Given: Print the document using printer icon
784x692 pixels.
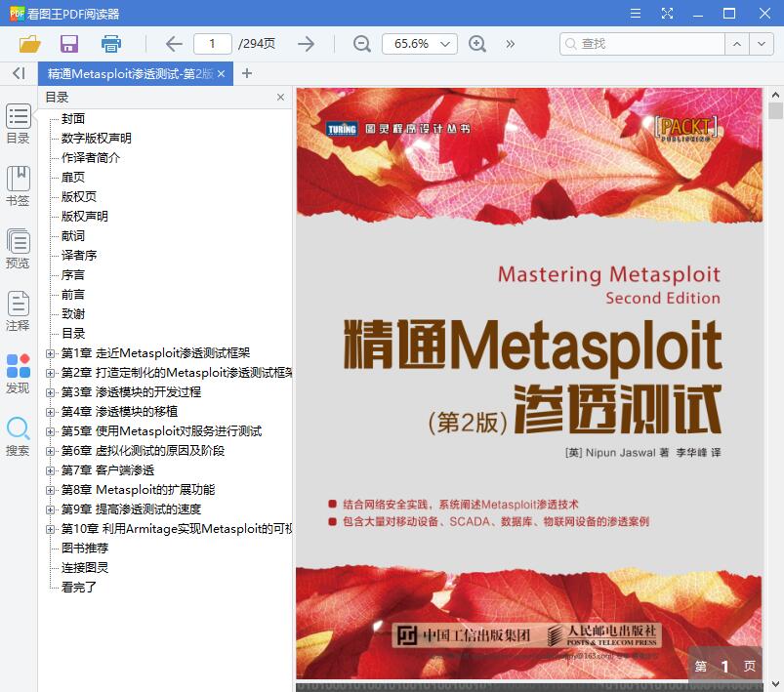Looking at the screenshot, I should [111, 44].
